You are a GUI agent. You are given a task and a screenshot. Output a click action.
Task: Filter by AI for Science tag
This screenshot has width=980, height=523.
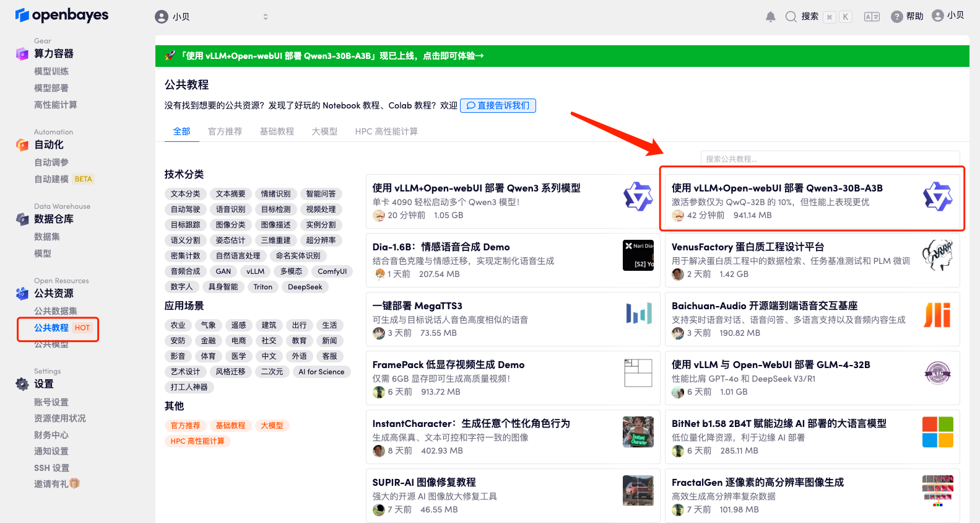point(321,372)
